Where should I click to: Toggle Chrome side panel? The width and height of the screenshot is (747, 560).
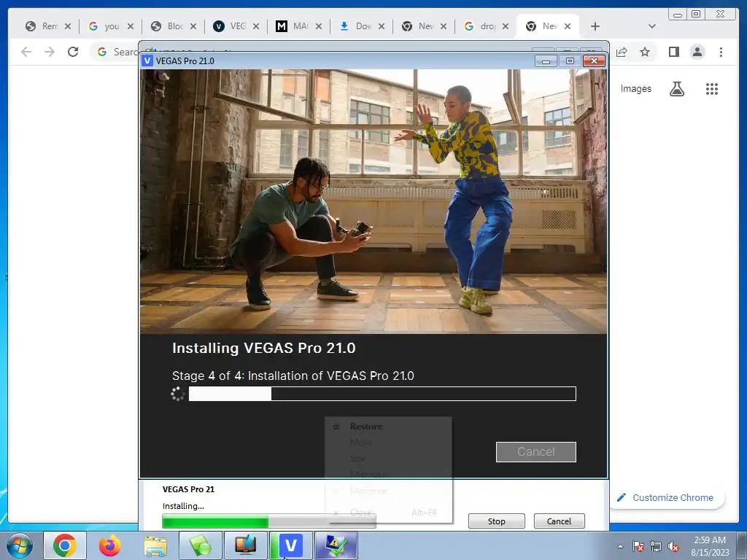click(x=673, y=52)
